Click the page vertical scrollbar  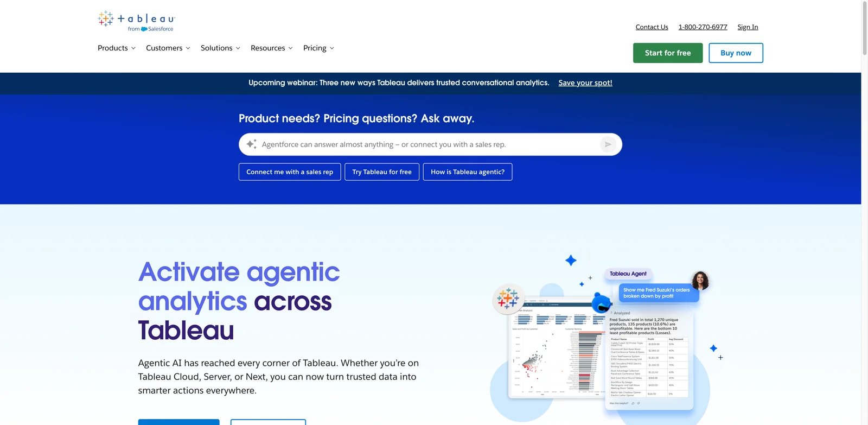click(x=865, y=212)
